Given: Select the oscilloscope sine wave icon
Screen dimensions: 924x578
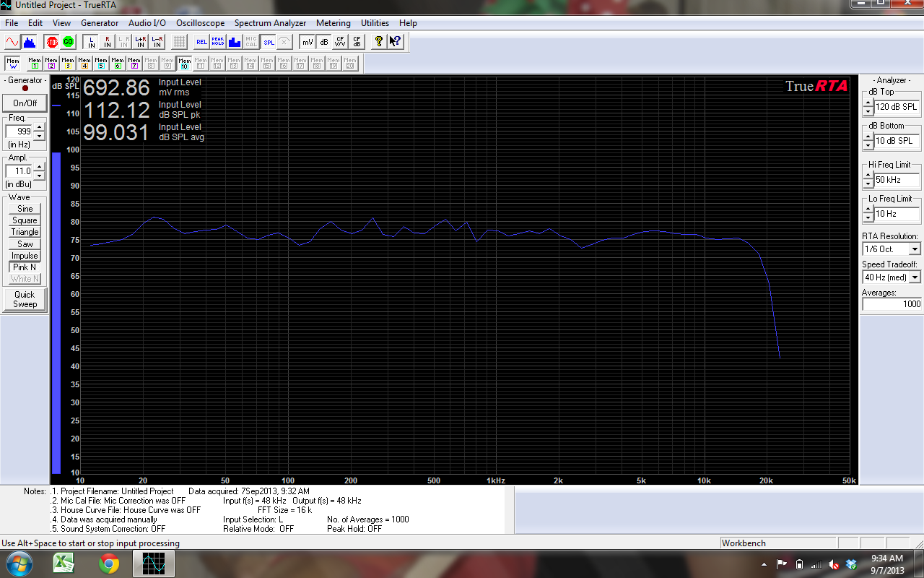Looking at the screenshot, I should tap(12, 42).
